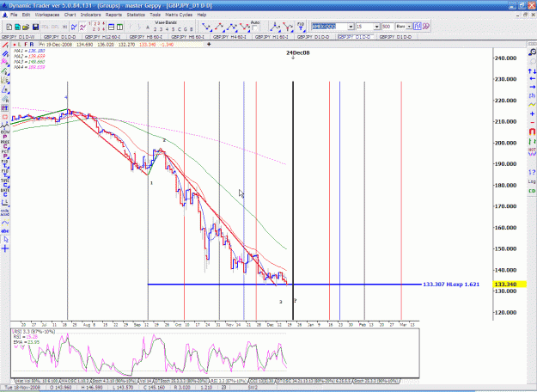Select the CCI indicator tab at the bottom
The width and height of the screenshot is (537, 392).
pos(262,381)
